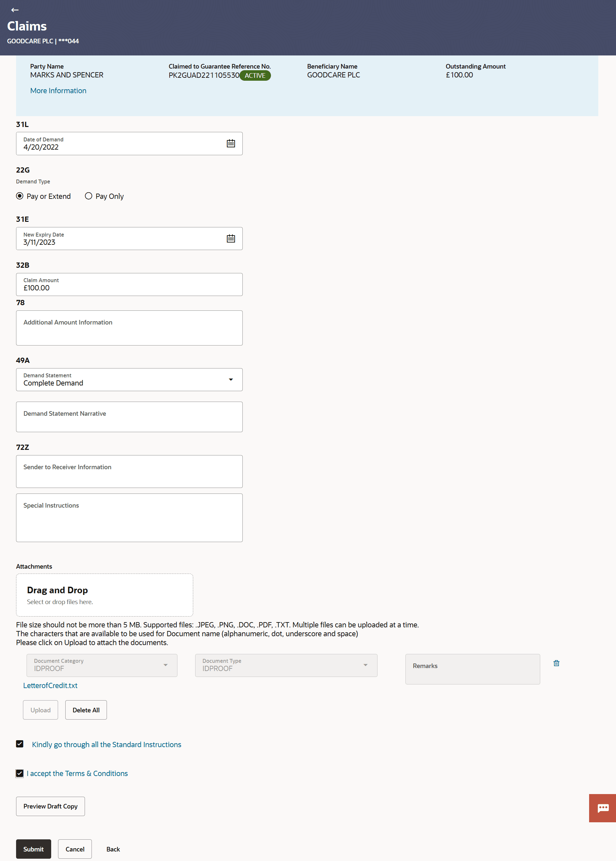Click the More Information link
Screen dimensions: 616x861
click(58, 91)
